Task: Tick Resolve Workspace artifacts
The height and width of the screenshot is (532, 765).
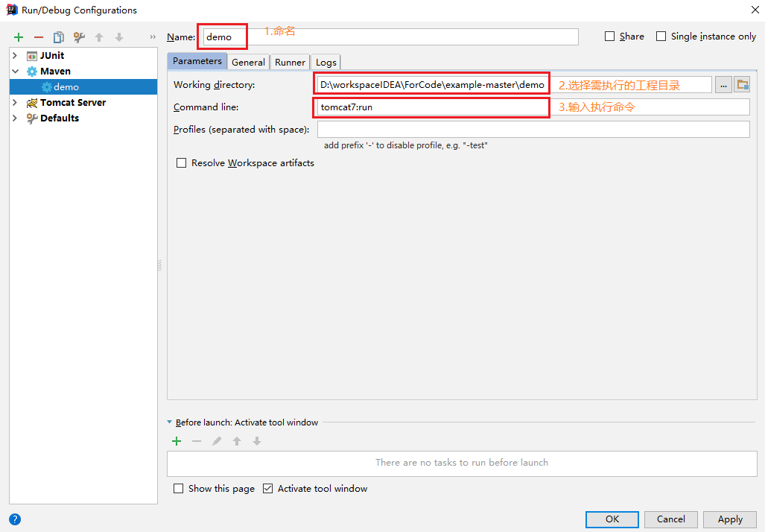Action: tap(182, 163)
